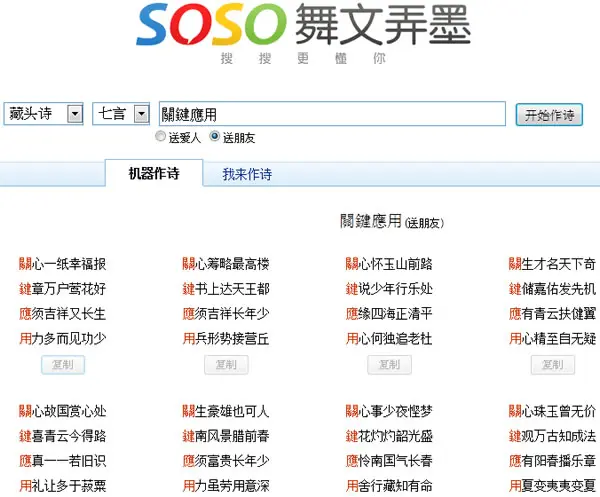Click the poem line 用力多而见功少

click(x=63, y=339)
